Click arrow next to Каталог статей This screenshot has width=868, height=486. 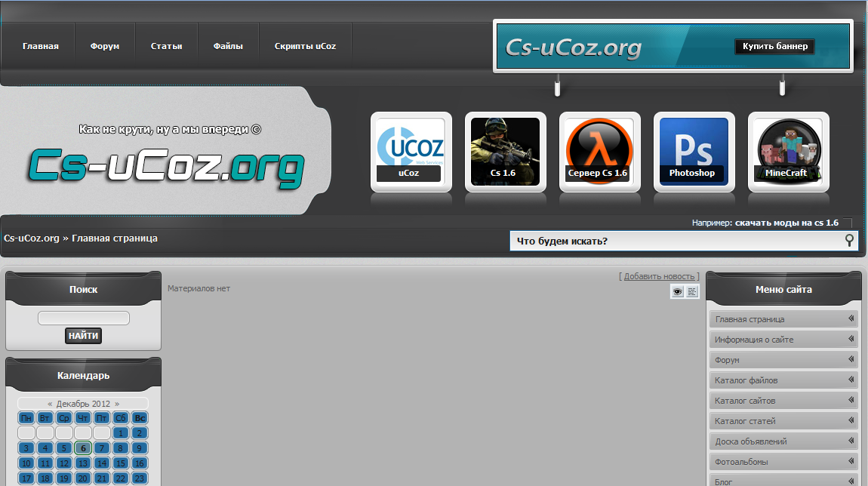coord(851,420)
